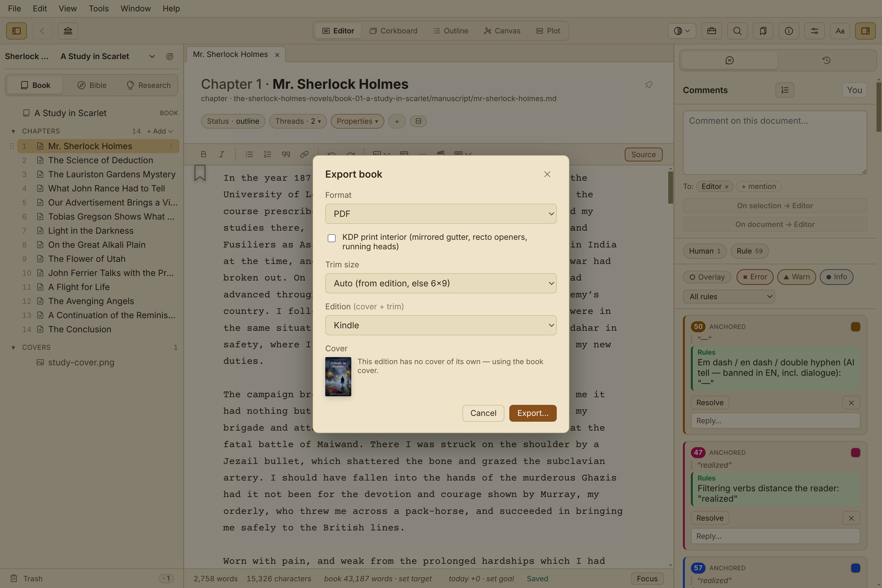Open the search magnifier icon
This screenshot has height=588, width=882.
pyautogui.click(x=737, y=31)
